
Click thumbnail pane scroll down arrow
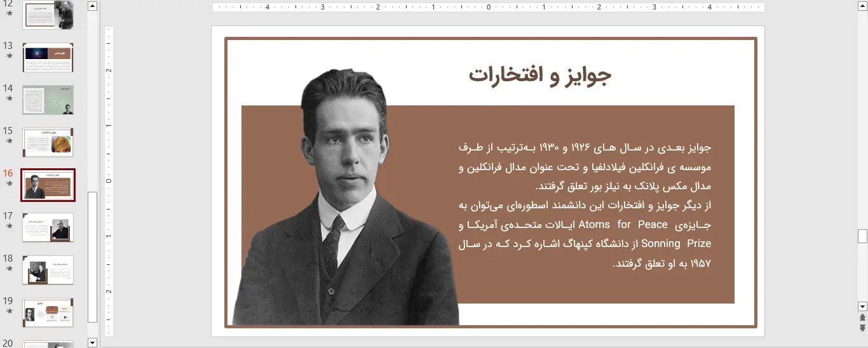92,343
